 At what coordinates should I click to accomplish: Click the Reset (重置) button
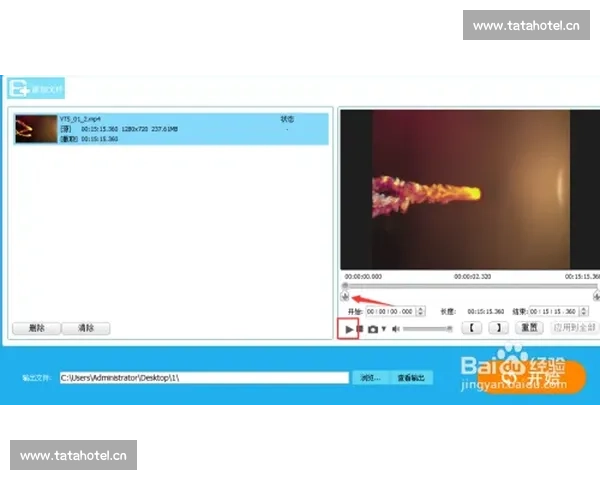[x=530, y=327]
